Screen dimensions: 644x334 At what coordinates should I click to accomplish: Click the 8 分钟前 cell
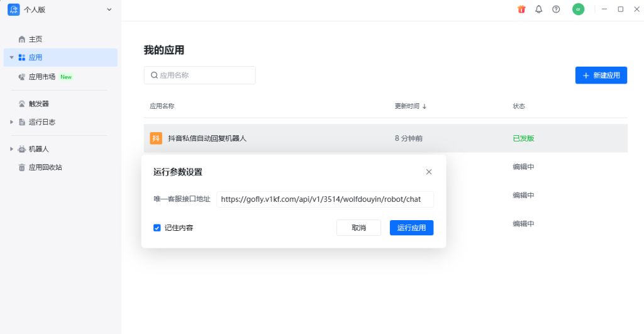[x=409, y=138]
